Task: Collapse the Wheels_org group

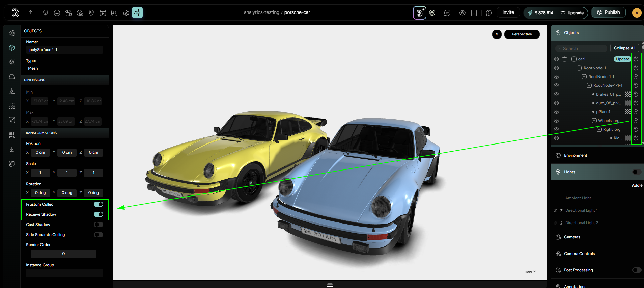Action: pyautogui.click(x=594, y=121)
